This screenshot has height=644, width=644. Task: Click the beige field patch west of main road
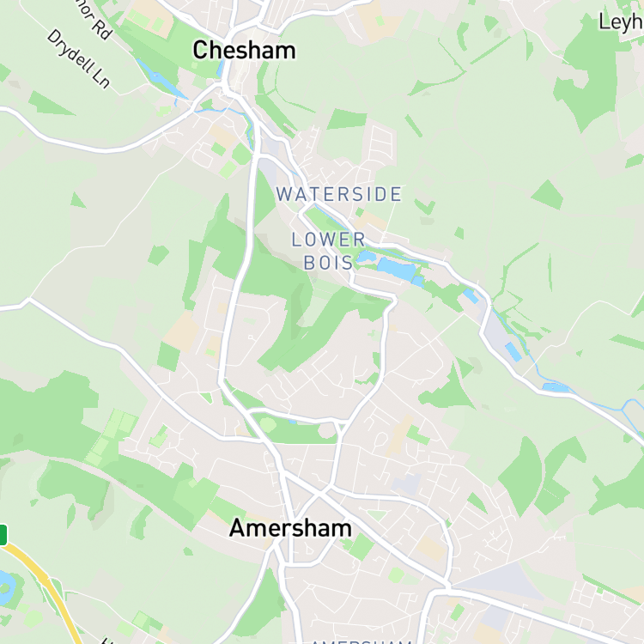(x=180, y=331)
